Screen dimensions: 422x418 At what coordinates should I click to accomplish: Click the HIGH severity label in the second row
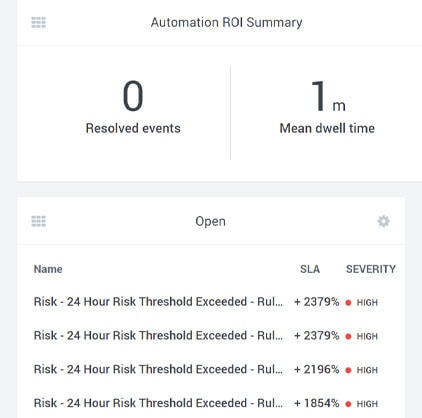(x=367, y=336)
